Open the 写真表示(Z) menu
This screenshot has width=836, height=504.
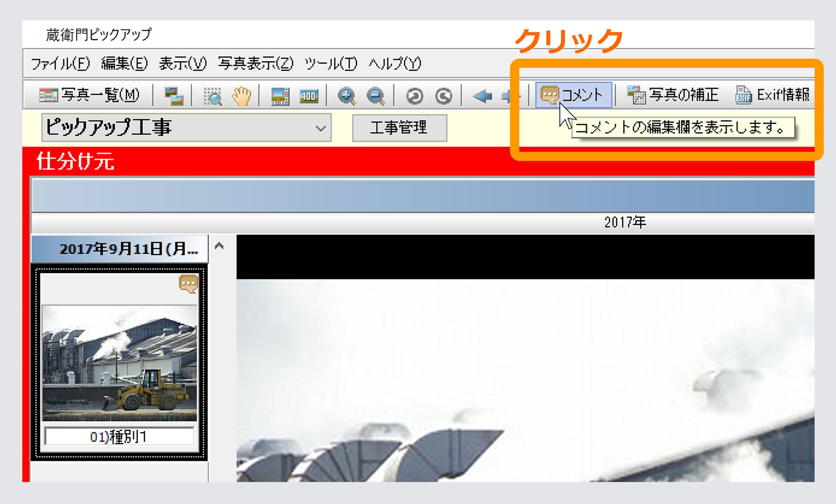(x=255, y=64)
